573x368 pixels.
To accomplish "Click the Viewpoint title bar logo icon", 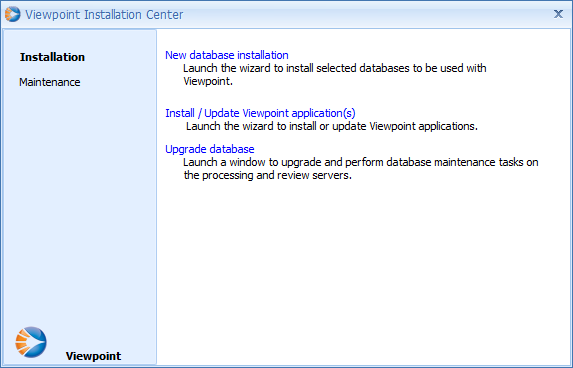I will coord(12,15).
